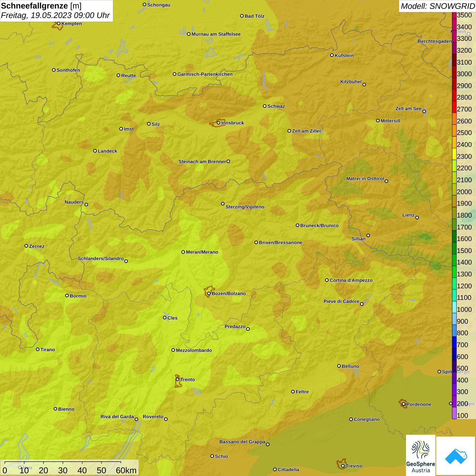Click the Landeck location dot

(x=95, y=151)
